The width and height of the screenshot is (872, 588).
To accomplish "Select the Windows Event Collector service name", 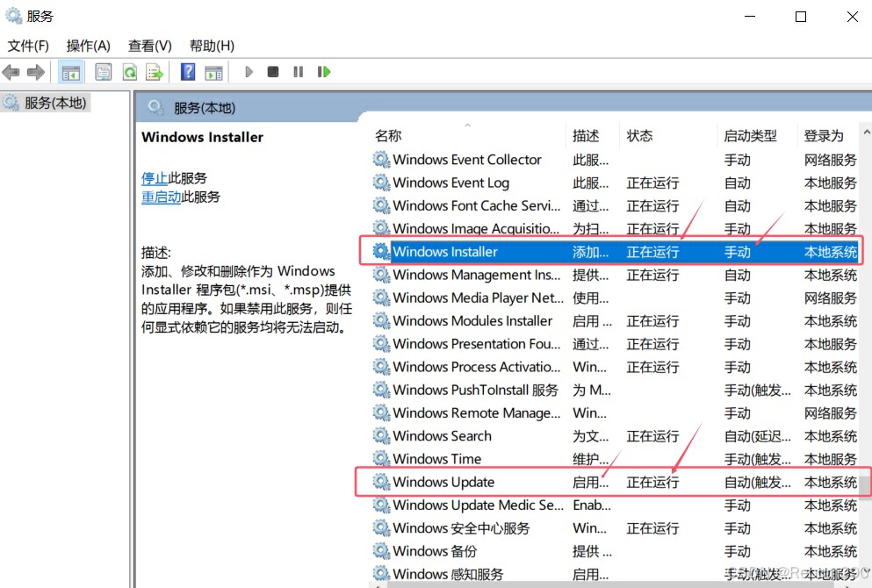I will pos(467,160).
